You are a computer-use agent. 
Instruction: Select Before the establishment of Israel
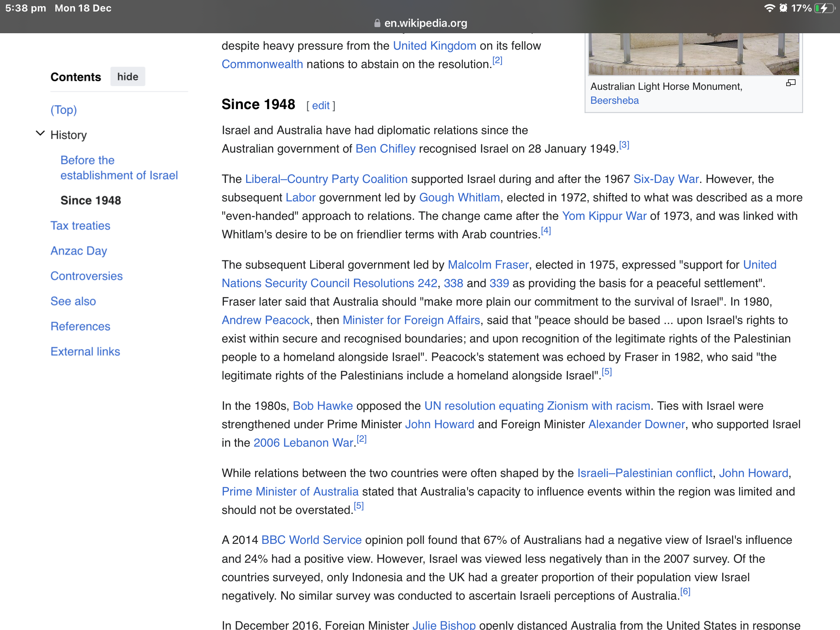(119, 168)
